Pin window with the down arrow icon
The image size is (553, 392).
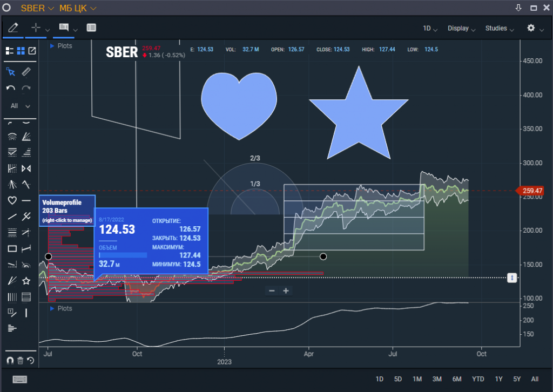(x=518, y=8)
